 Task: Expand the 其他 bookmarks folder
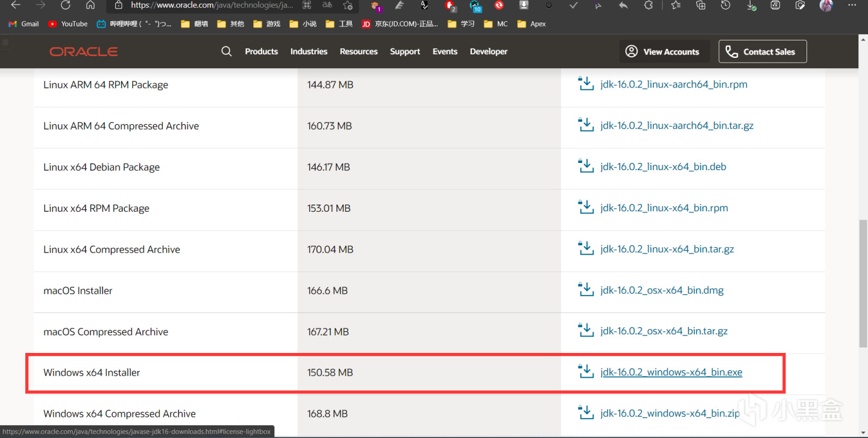(x=230, y=24)
